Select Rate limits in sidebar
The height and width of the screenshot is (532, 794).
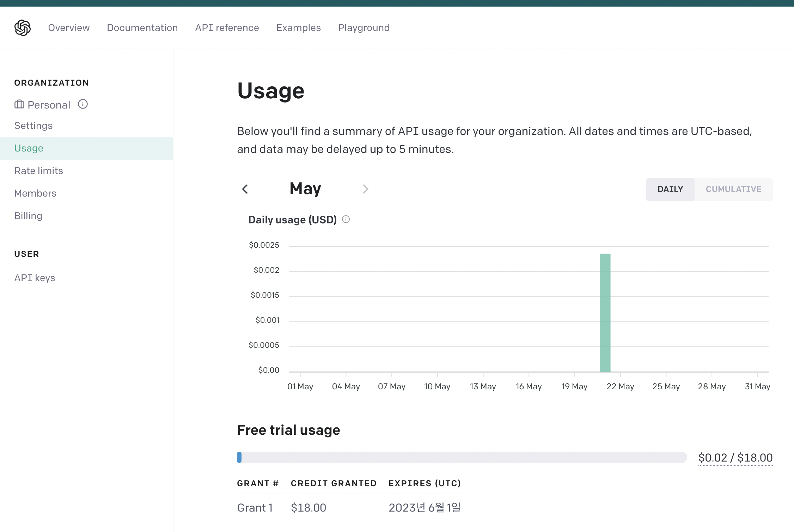click(x=39, y=171)
